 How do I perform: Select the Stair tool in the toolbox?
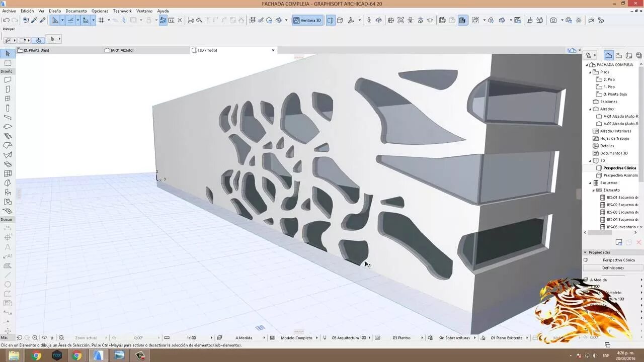[8, 136]
